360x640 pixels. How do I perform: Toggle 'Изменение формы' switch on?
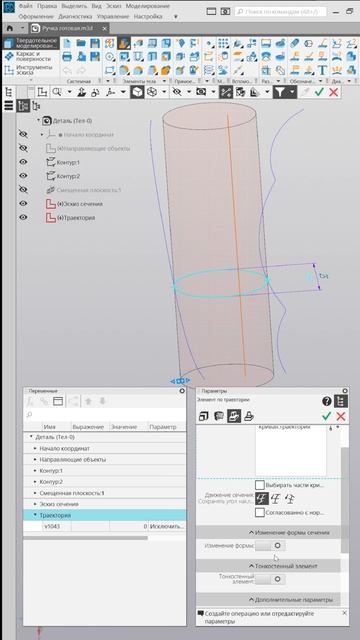270,545
